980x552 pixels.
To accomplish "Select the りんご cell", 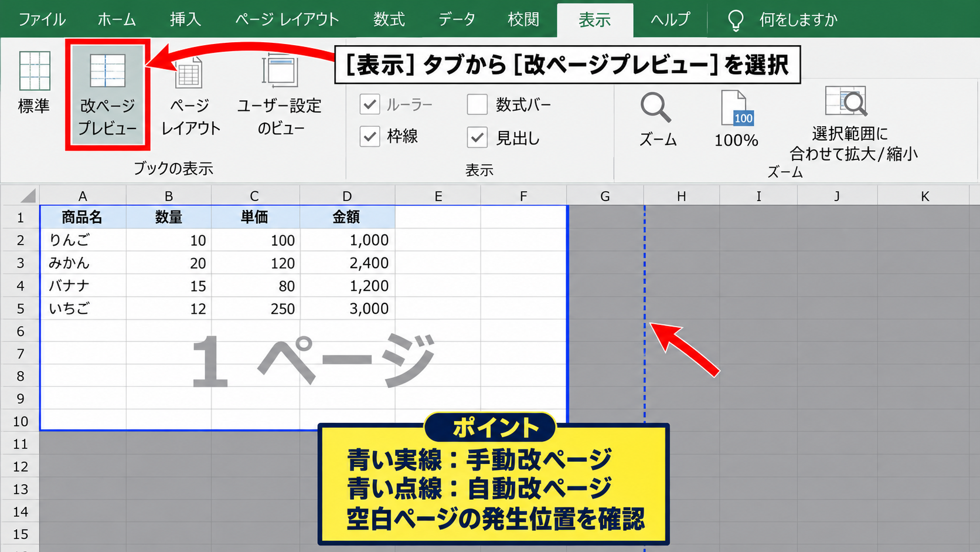I will tap(83, 240).
